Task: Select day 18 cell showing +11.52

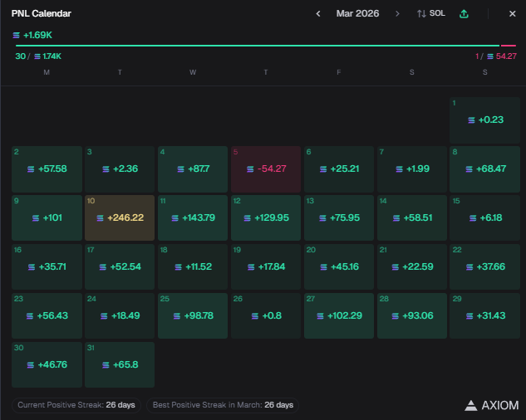Action: [193, 267]
